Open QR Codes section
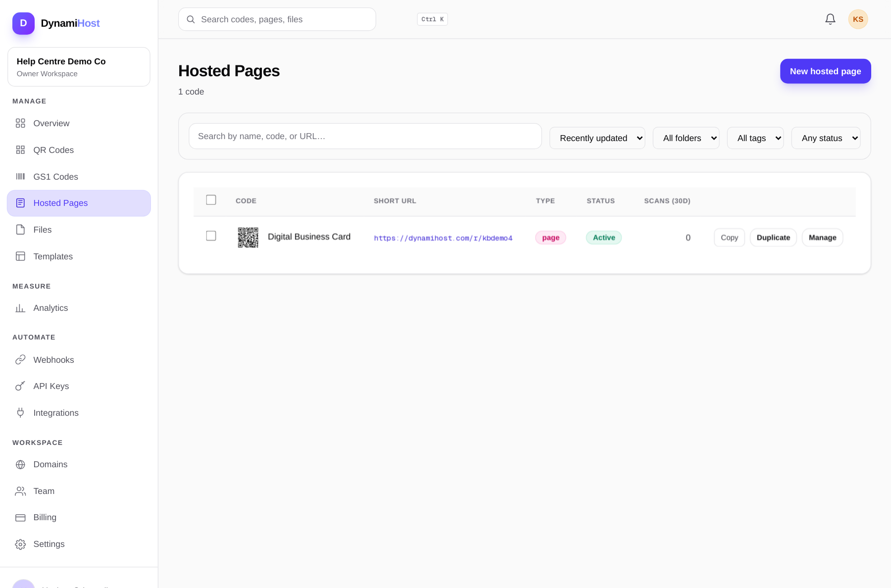The image size is (891, 588). point(79,150)
